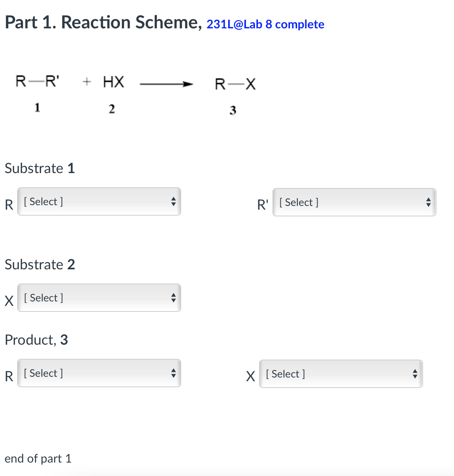Viewport: 454px width, 476px height.
Task: Click the X dropdown arrow for Product 3
Action: (415, 374)
